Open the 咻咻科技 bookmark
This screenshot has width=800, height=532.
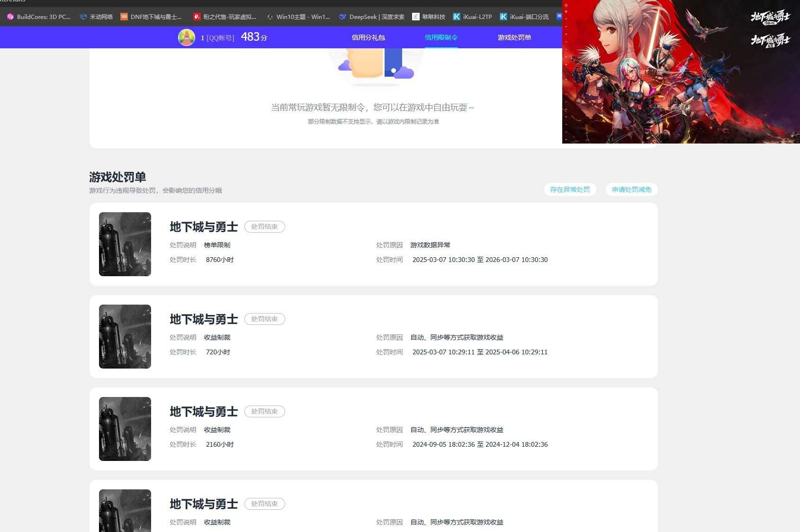pyautogui.click(x=429, y=17)
